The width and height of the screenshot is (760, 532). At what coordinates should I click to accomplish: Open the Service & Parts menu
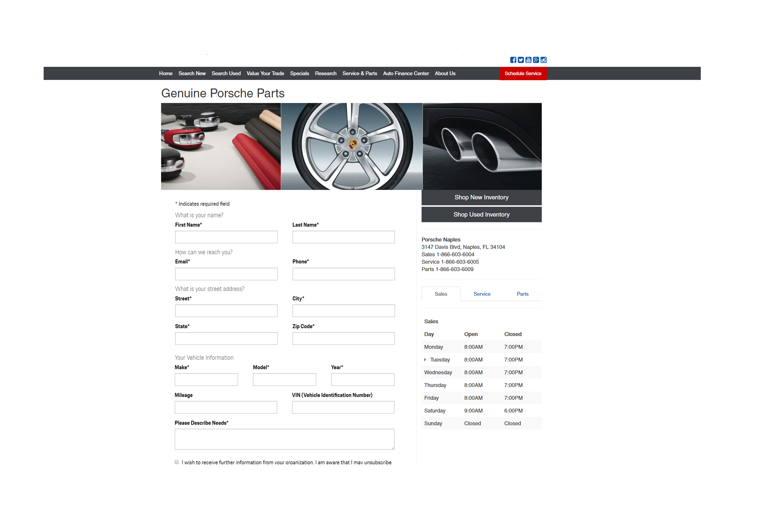[x=360, y=73]
